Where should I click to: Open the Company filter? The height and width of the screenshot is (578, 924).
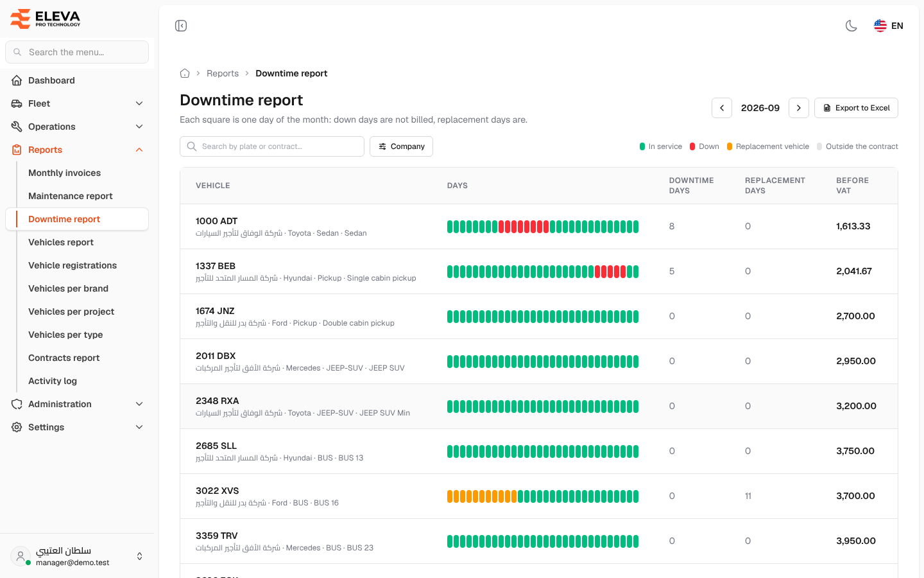pyautogui.click(x=401, y=146)
